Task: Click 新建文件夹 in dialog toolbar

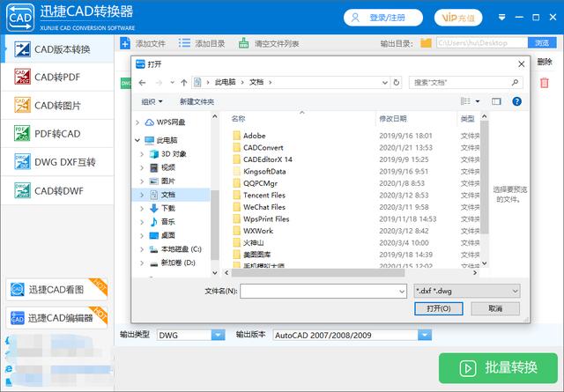Action: pyautogui.click(x=197, y=102)
